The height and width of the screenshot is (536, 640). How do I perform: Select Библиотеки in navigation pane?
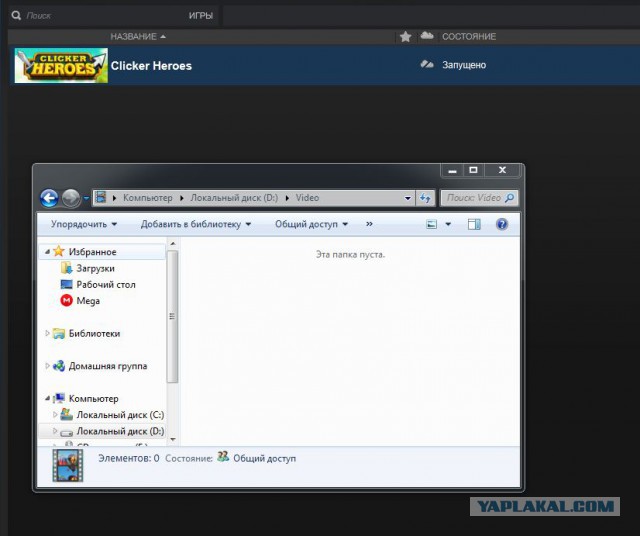tap(94, 334)
